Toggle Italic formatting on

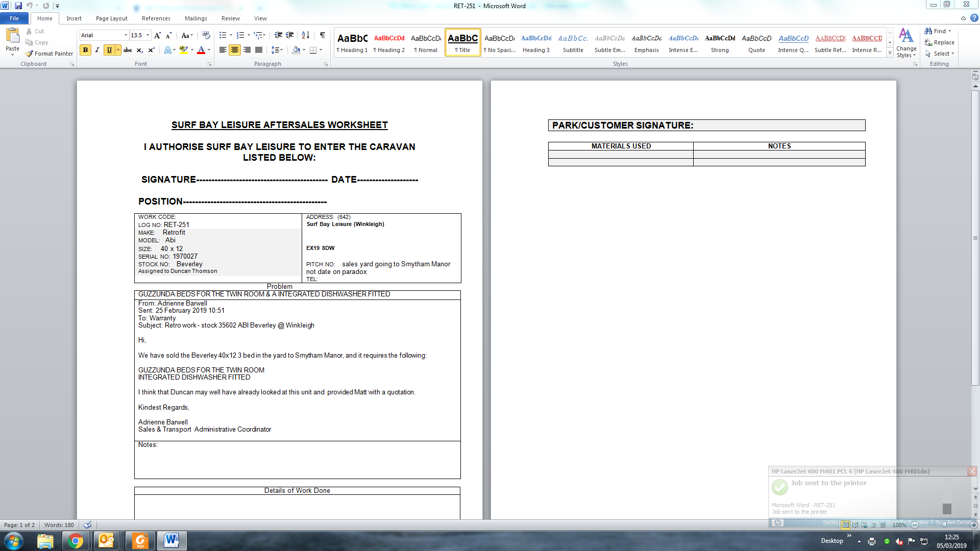97,50
